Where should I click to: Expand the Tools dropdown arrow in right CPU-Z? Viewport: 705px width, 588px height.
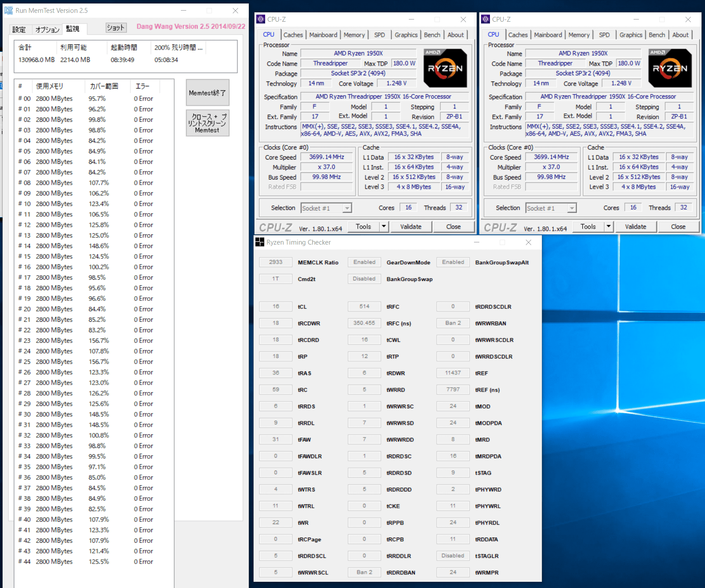(x=609, y=226)
